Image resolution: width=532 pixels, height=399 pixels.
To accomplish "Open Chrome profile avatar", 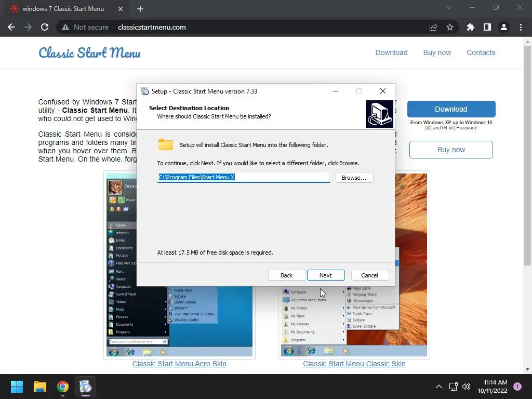I will point(503,27).
